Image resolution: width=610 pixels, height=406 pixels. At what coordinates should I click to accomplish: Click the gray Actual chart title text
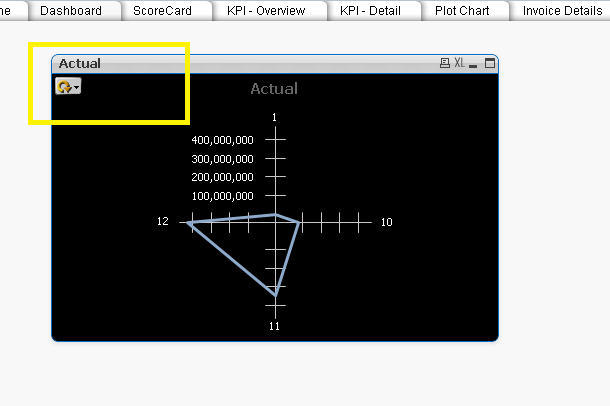(x=274, y=89)
